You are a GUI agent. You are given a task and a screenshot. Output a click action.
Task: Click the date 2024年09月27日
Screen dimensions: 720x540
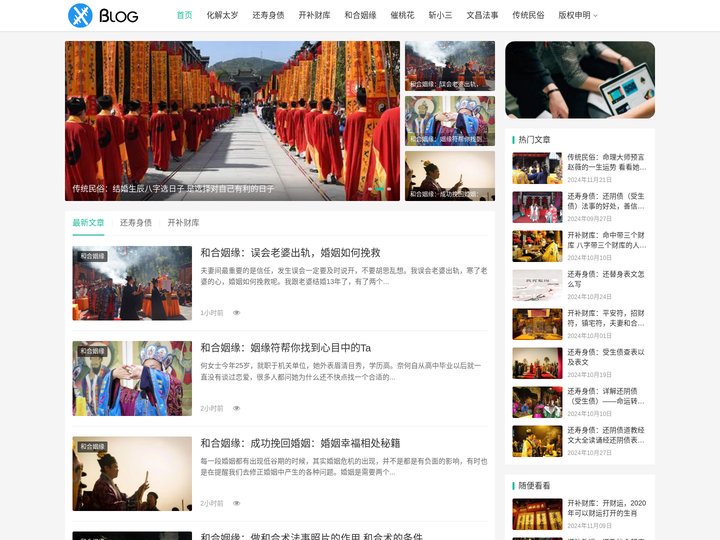(590, 219)
